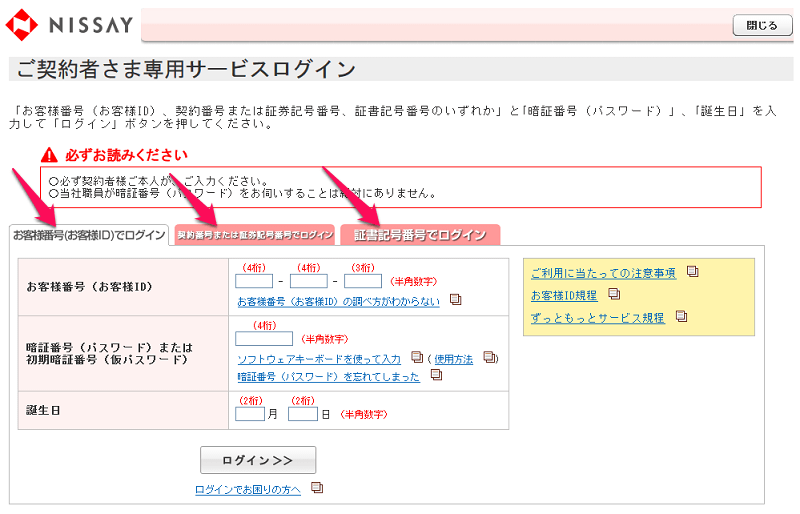
Task: Click popup icon beside お客様番号の調べ方がわからない
Action: (x=456, y=300)
